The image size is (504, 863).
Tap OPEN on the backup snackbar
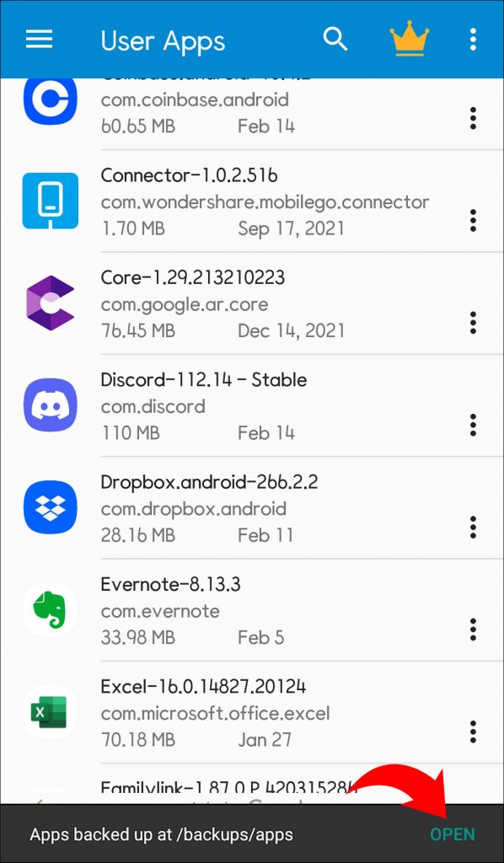click(453, 834)
